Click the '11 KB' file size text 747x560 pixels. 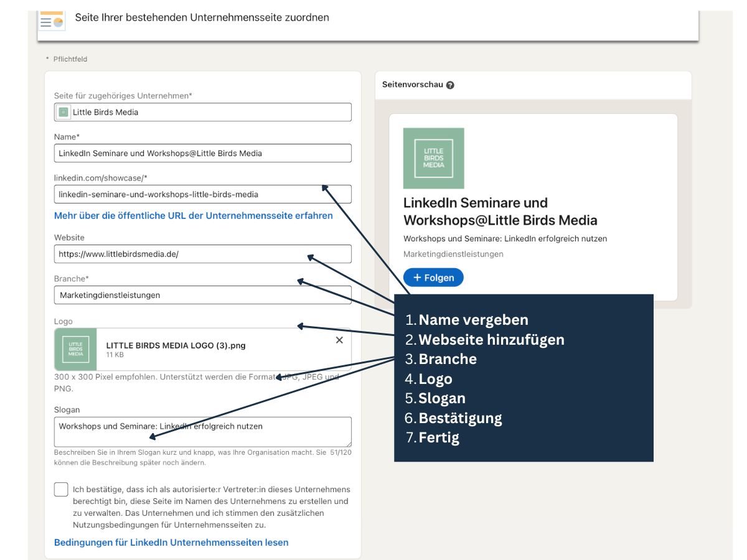click(x=115, y=355)
